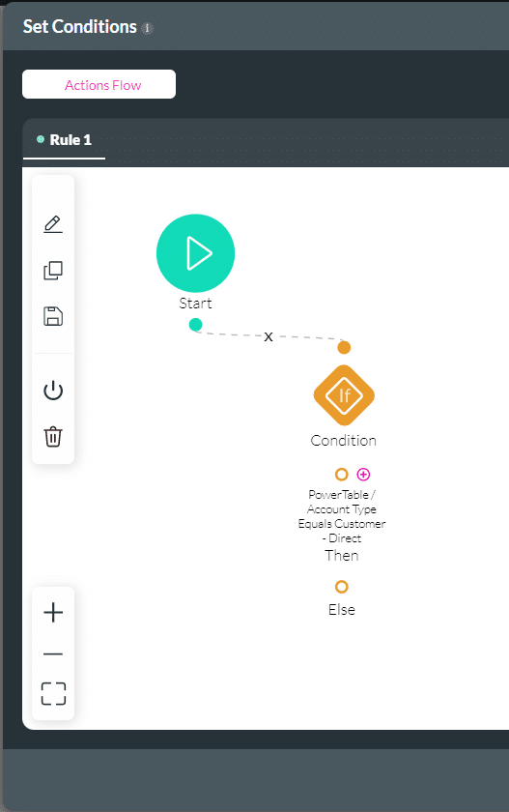
Task: Zoom out with the minus icon
Action: click(x=53, y=654)
